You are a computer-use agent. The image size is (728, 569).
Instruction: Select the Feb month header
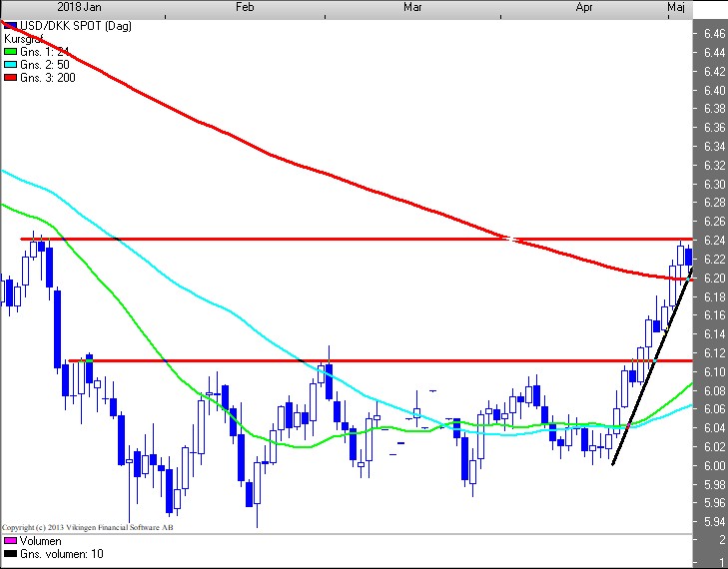[246, 7]
